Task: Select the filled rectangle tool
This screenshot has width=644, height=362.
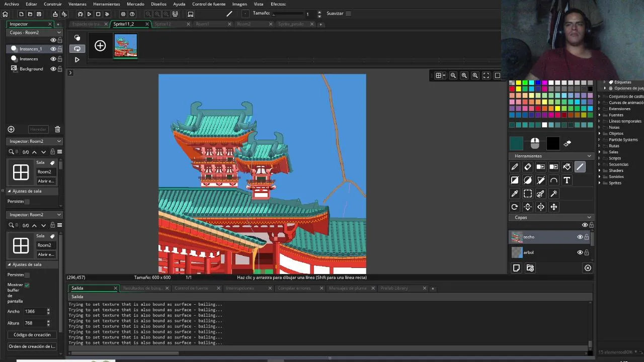Action: [515, 180]
